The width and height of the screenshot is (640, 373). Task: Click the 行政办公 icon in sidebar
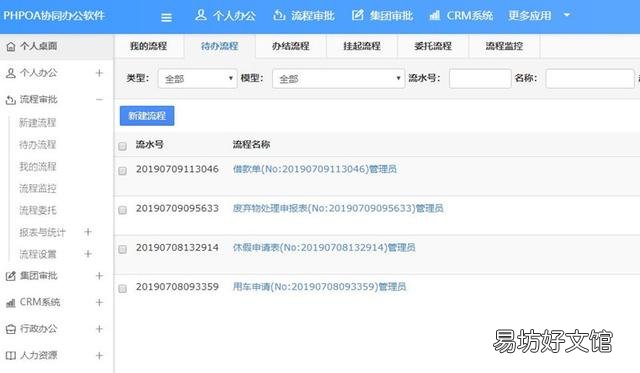pos(11,329)
